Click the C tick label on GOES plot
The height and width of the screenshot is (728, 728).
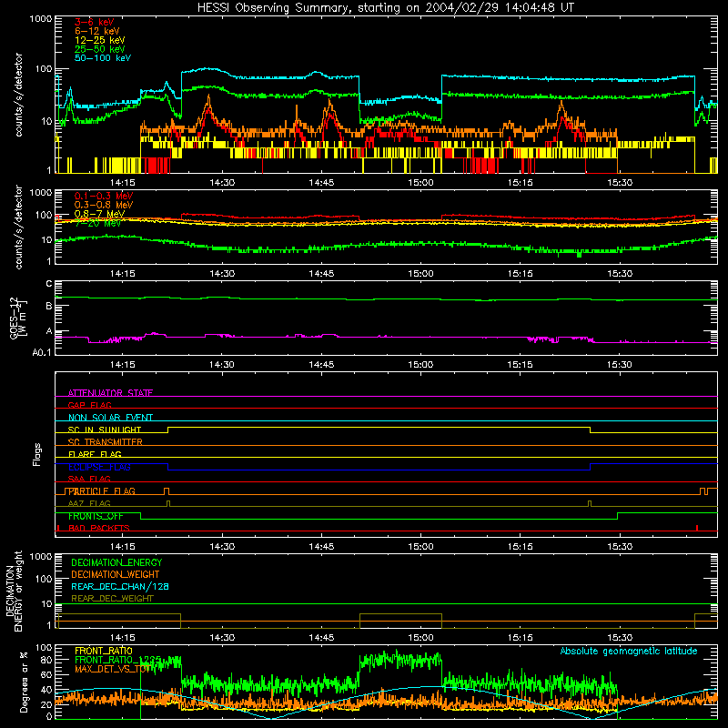pyautogui.click(x=49, y=284)
